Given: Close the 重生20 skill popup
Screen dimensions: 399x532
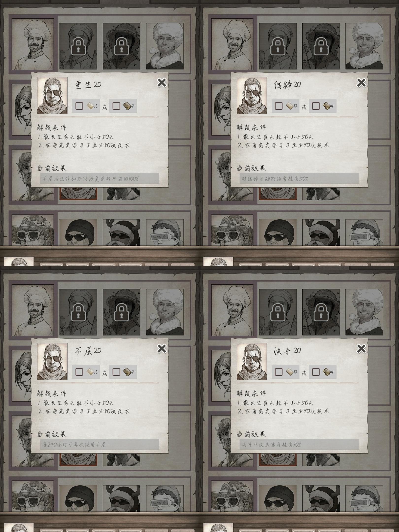Looking at the screenshot, I should click(x=162, y=83).
